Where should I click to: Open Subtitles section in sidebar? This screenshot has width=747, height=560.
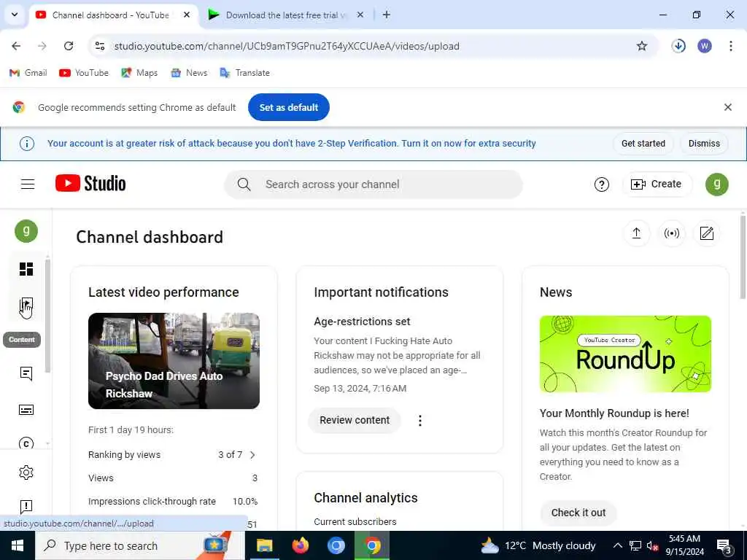pos(26,410)
